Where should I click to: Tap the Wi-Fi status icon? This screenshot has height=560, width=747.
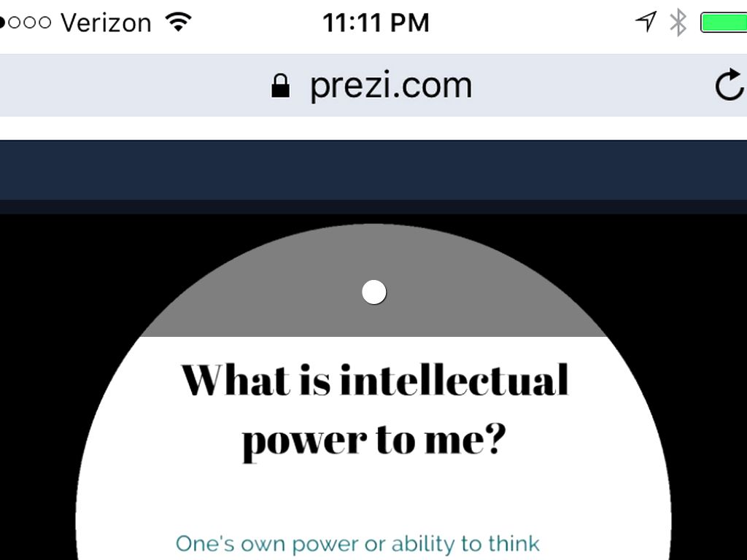[177, 22]
